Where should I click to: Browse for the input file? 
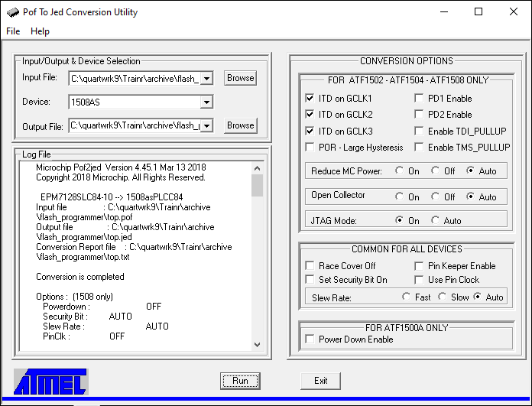pyautogui.click(x=240, y=78)
